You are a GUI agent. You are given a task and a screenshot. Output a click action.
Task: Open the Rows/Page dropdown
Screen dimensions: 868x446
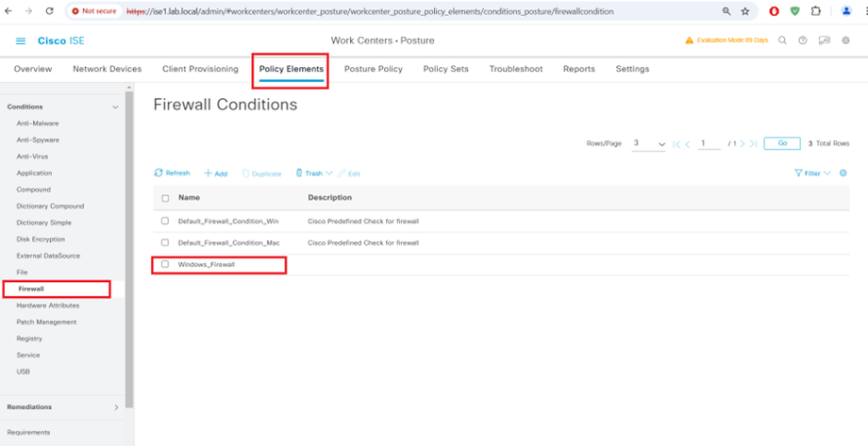click(648, 143)
